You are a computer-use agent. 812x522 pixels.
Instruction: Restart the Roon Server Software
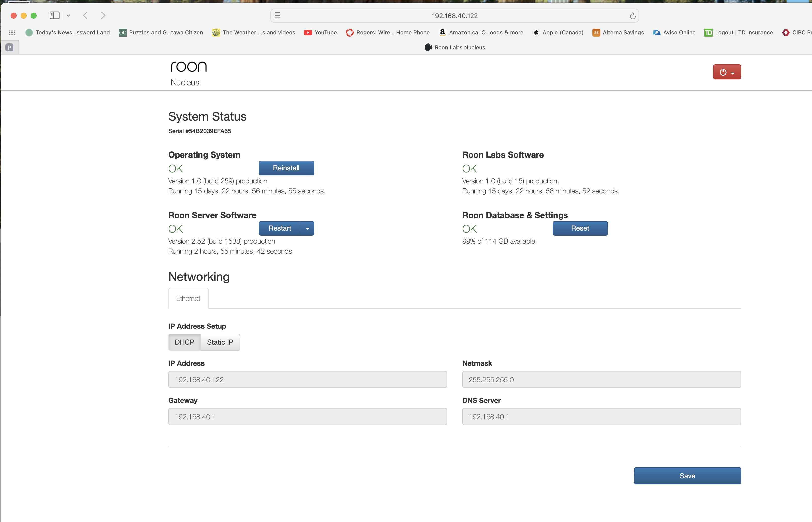coord(280,228)
